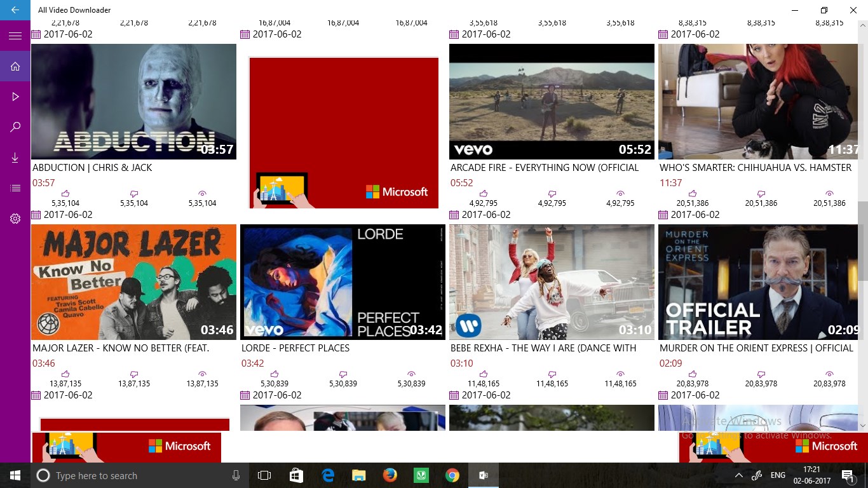Click the dislike icon under ABDUCTION | CHRIS & JACK
This screenshot has width=868, height=488.
[x=134, y=194]
